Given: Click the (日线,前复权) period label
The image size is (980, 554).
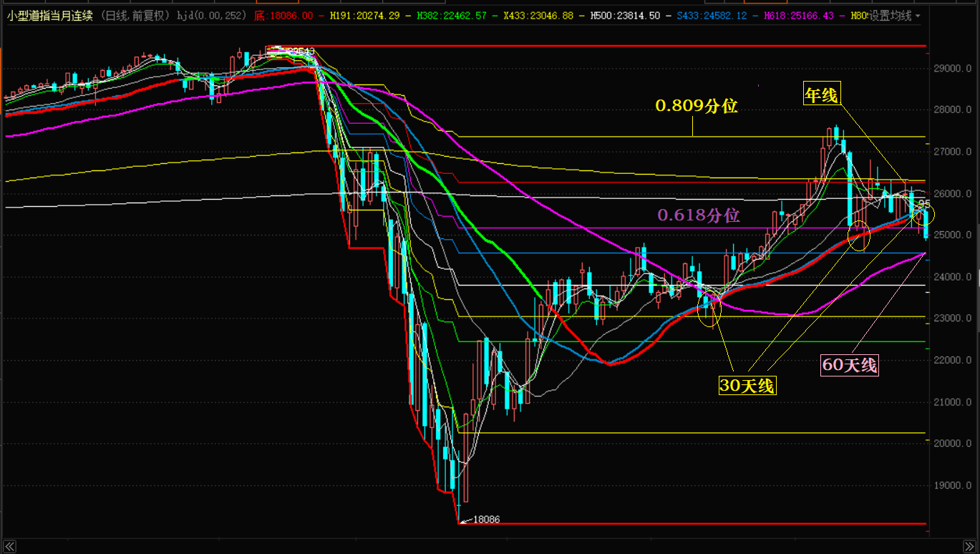Looking at the screenshot, I should tap(136, 16).
